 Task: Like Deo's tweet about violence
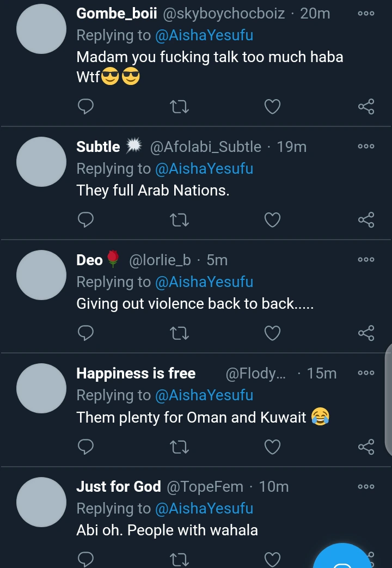(272, 333)
